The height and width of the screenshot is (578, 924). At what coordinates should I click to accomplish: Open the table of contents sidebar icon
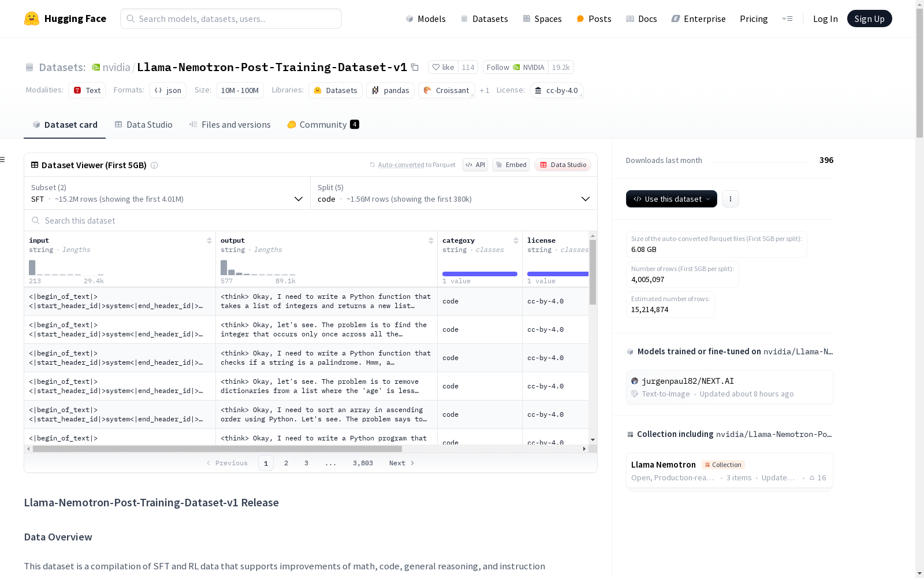2,160
